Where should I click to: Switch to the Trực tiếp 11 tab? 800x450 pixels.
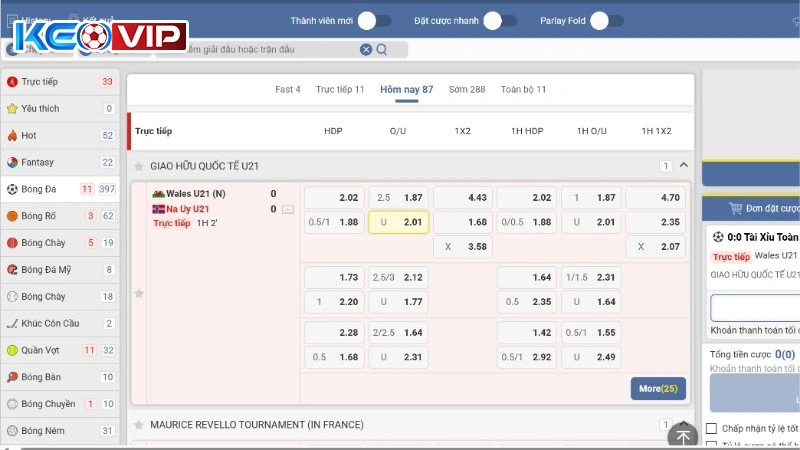coord(340,89)
